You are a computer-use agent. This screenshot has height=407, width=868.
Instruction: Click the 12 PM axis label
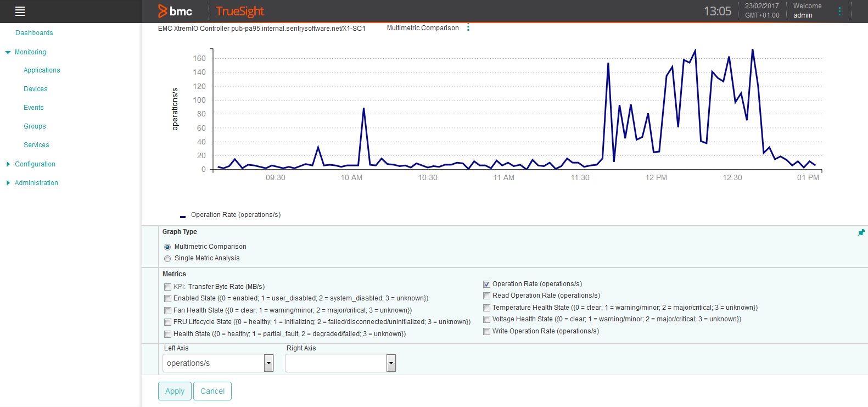[x=656, y=177]
